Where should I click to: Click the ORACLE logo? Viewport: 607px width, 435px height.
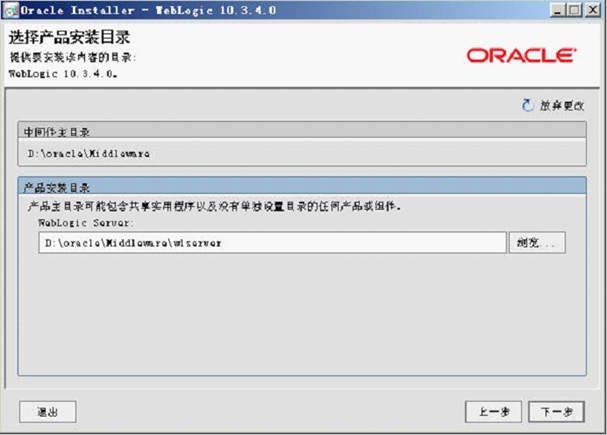click(x=521, y=55)
